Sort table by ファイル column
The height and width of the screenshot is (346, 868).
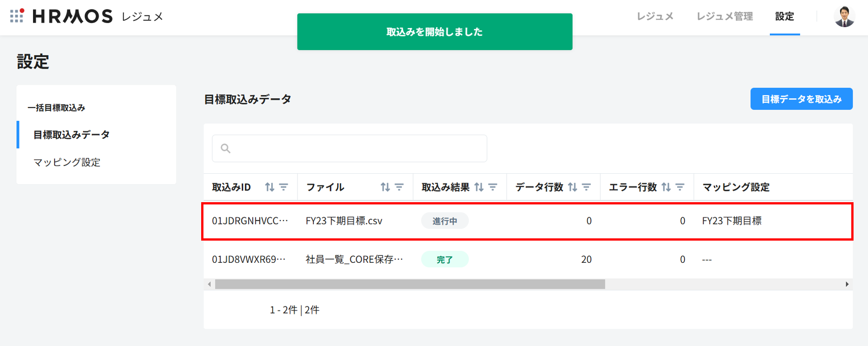pyautogui.click(x=385, y=187)
